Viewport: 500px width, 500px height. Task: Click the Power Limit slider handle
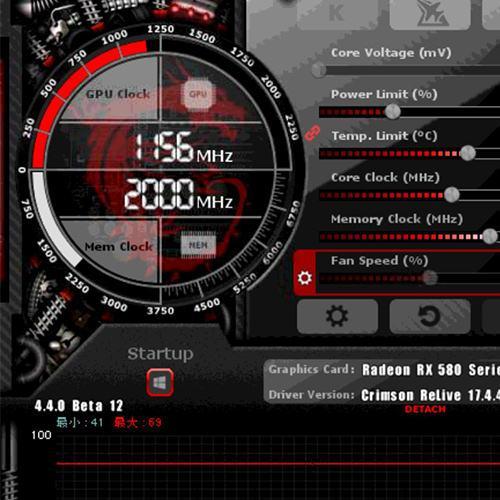[x=393, y=112]
